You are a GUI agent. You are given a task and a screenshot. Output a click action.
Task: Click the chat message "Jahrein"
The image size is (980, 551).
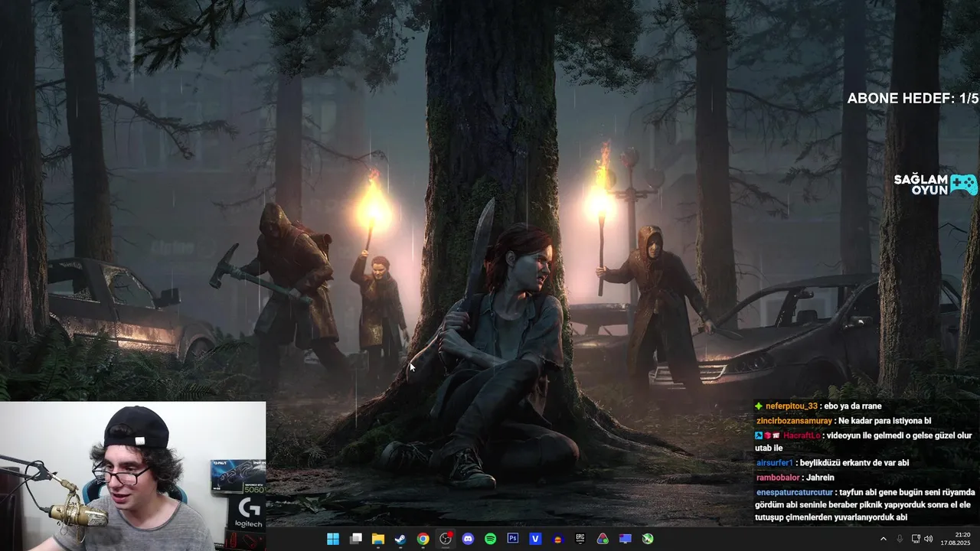(x=820, y=478)
